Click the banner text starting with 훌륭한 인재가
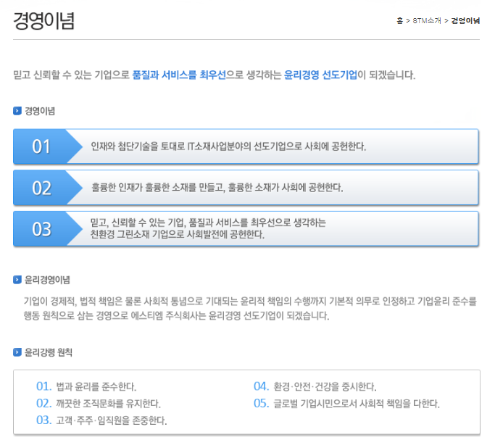Viewport: 495px width, 448px height. click(x=217, y=188)
